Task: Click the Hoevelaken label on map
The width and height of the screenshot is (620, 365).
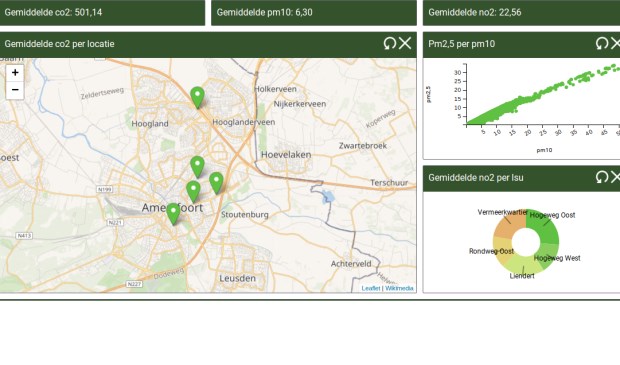Action: [x=286, y=155]
